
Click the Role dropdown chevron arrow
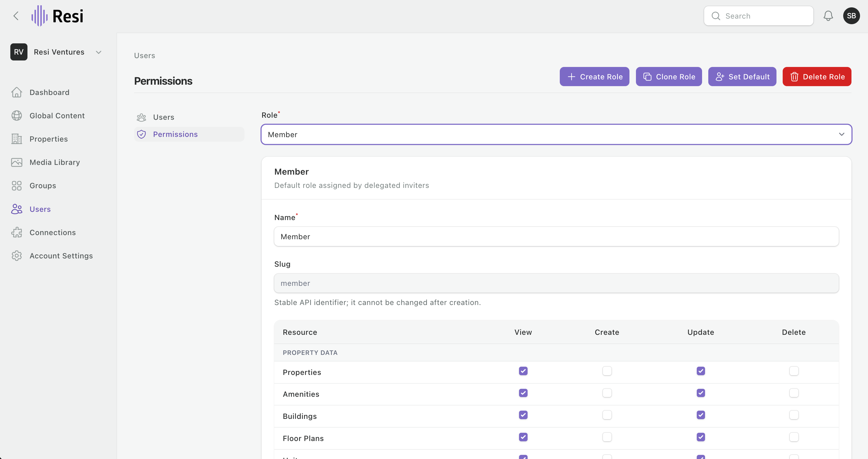click(x=841, y=134)
